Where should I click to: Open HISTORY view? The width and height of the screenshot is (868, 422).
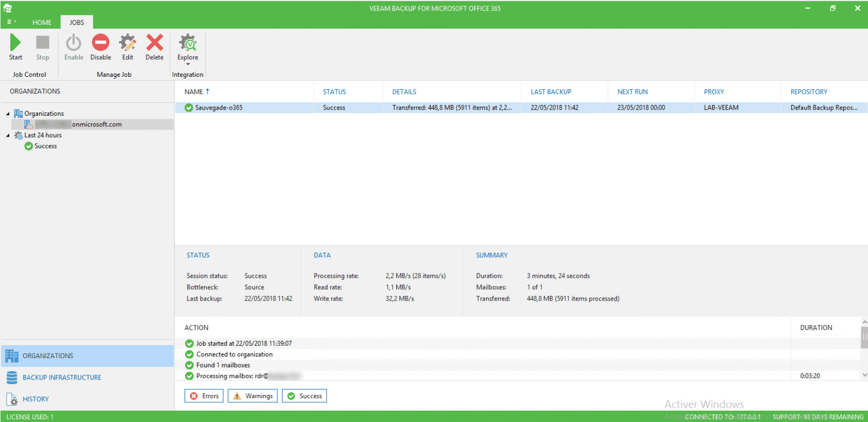click(88, 399)
